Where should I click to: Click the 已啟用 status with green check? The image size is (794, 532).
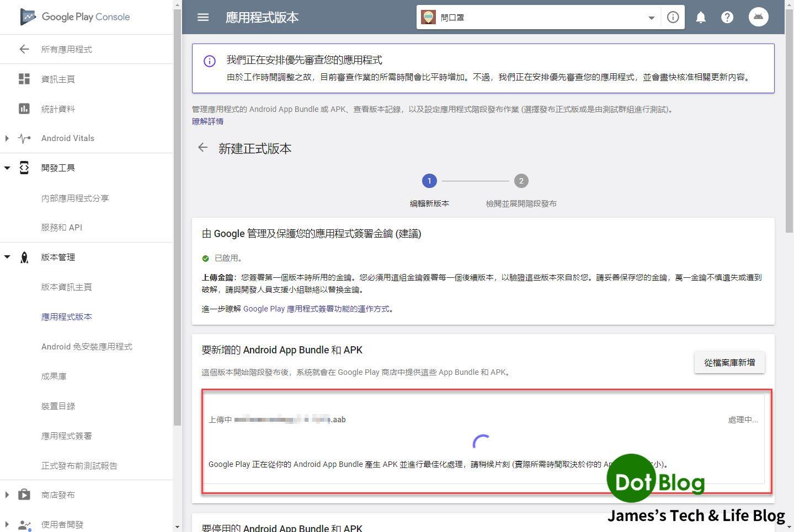pos(222,258)
